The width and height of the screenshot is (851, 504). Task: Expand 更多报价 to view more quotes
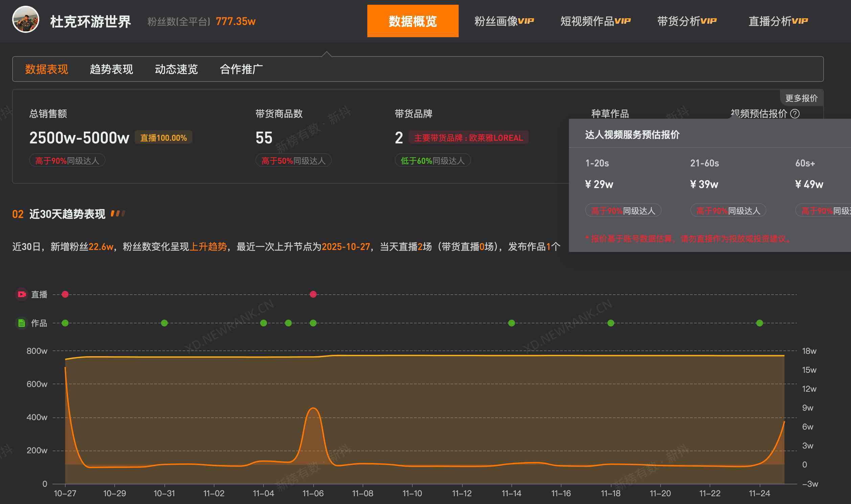tap(802, 98)
